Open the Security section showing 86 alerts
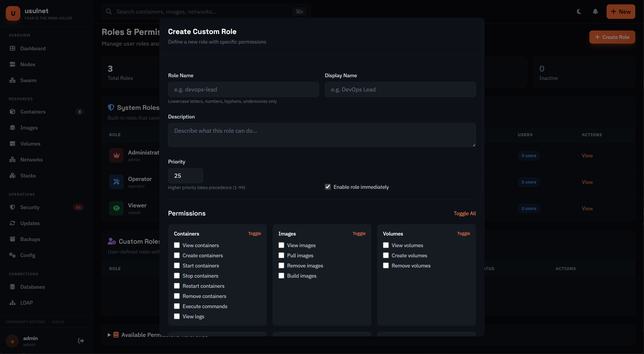The width and height of the screenshot is (644, 354). 30,207
